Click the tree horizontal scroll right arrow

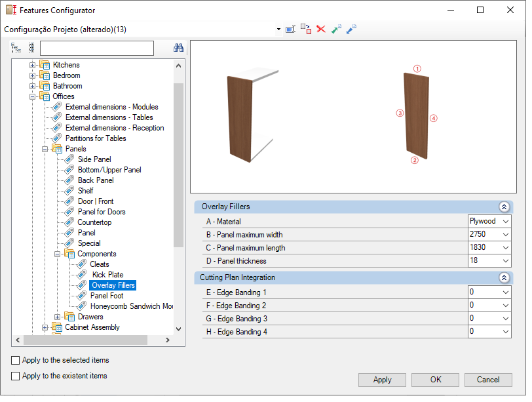pos(167,340)
